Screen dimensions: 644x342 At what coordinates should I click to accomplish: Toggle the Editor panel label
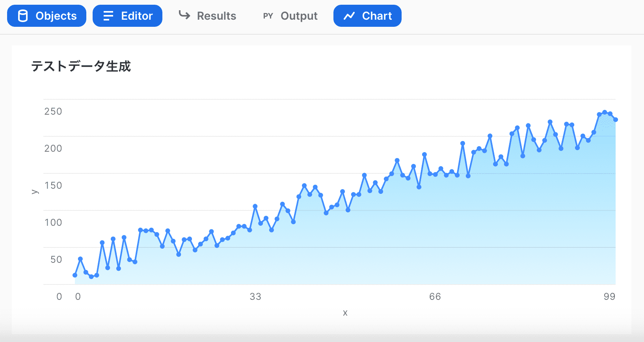pos(137,16)
